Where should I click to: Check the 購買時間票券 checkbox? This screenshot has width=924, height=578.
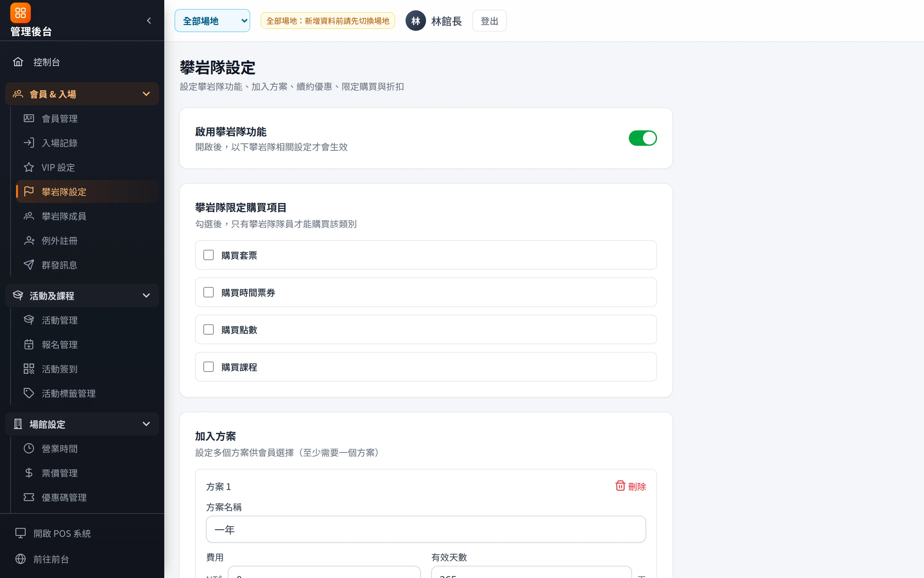(x=209, y=293)
